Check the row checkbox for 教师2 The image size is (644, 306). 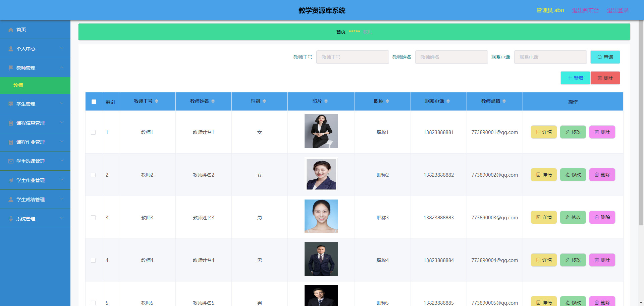(x=93, y=175)
